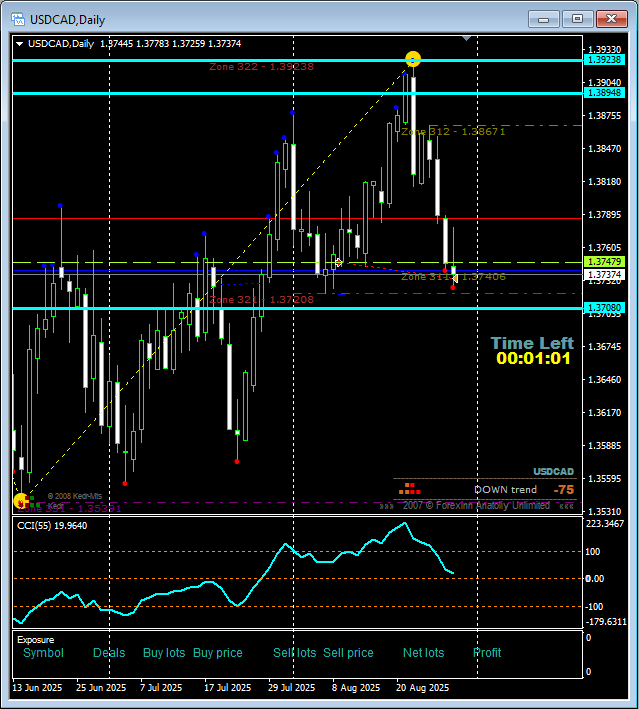639x709 pixels.
Task: Click the chart shift triangle marker at top
Action: coord(466,39)
